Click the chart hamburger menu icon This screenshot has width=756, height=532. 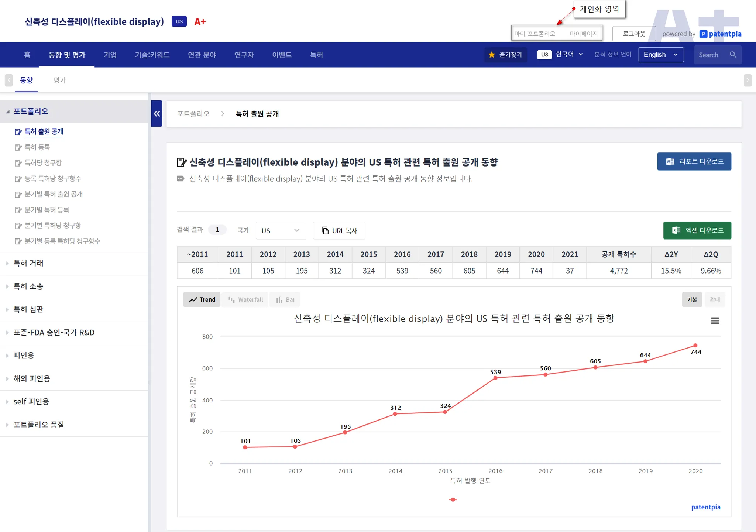(715, 320)
